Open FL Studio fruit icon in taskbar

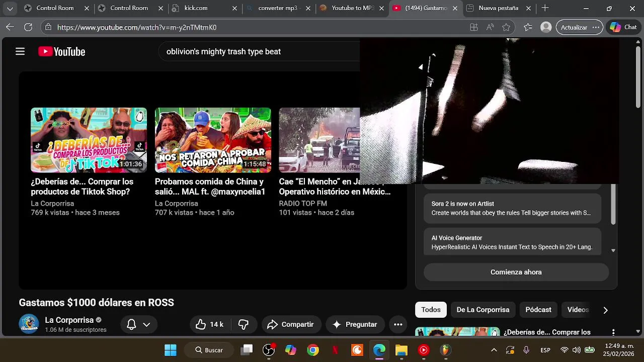(445, 350)
